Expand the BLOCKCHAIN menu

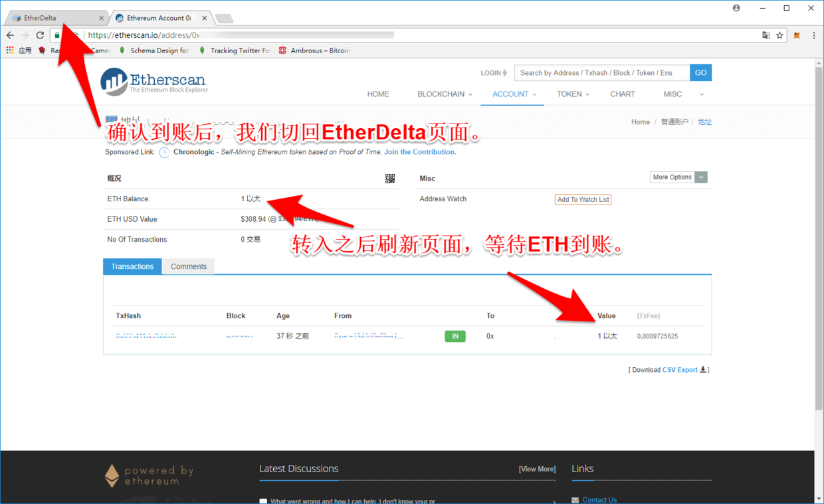(445, 94)
